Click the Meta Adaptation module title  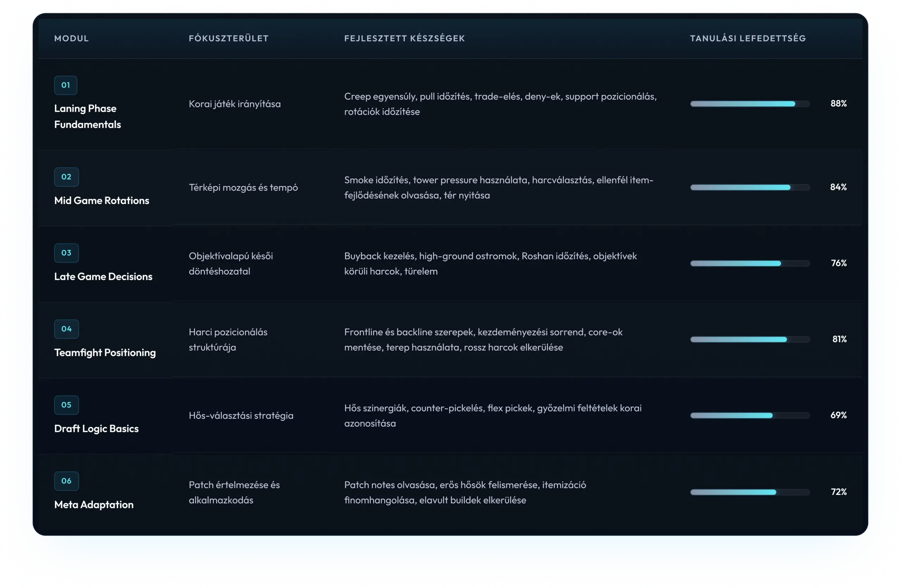click(x=94, y=505)
